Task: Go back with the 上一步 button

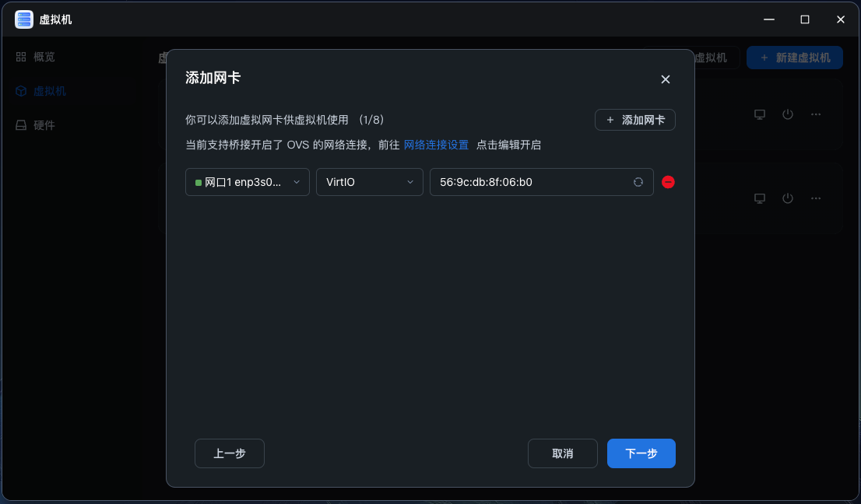Action: click(230, 453)
